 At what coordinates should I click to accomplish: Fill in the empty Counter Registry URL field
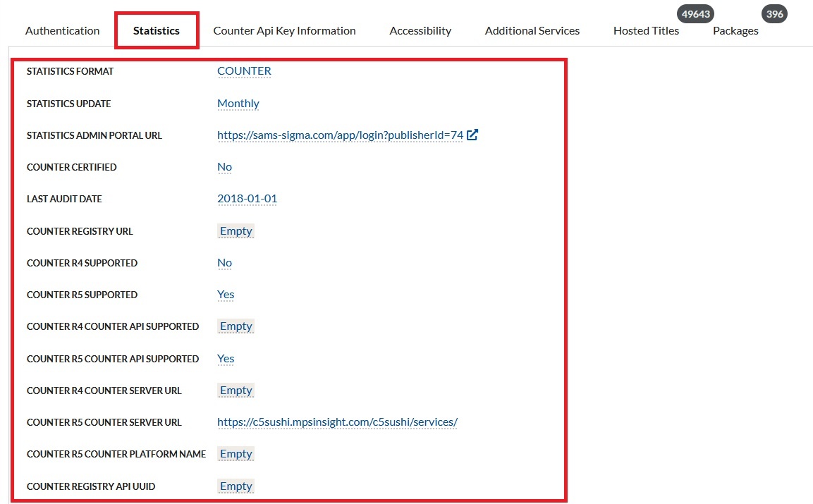pos(236,231)
